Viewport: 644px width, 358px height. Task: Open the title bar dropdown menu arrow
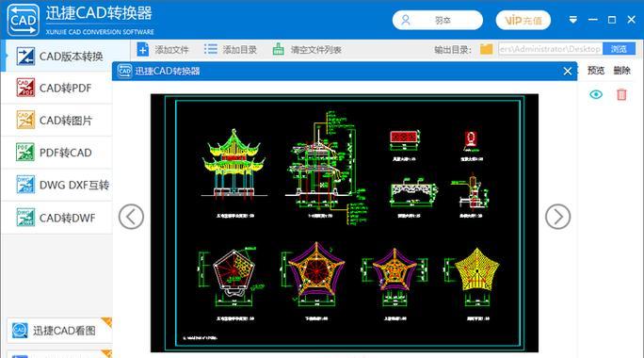573,20
